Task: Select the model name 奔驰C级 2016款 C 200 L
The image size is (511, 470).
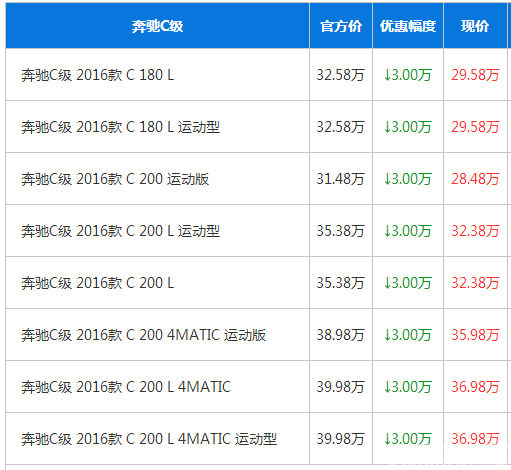Action: coord(98,283)
